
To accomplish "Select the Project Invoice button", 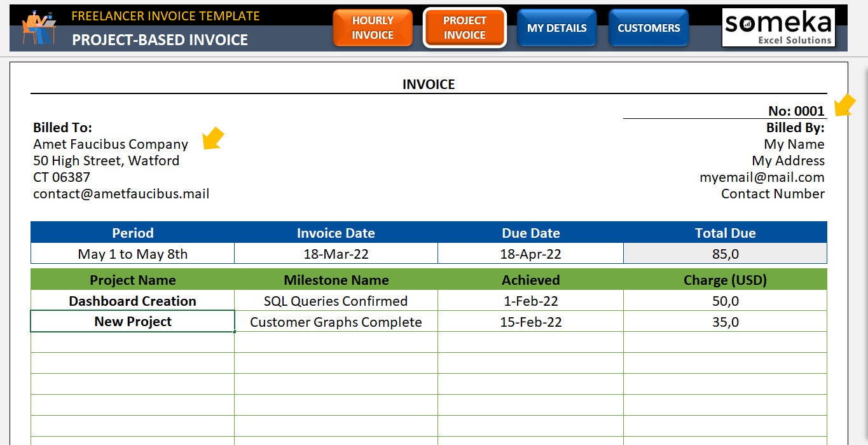I will click(x=465, y=28).
